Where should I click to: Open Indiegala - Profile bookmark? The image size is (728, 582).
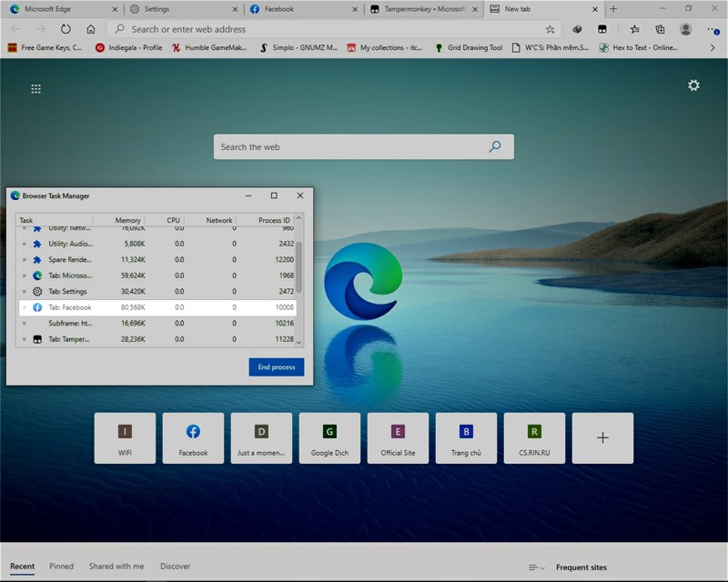(129, 47)
